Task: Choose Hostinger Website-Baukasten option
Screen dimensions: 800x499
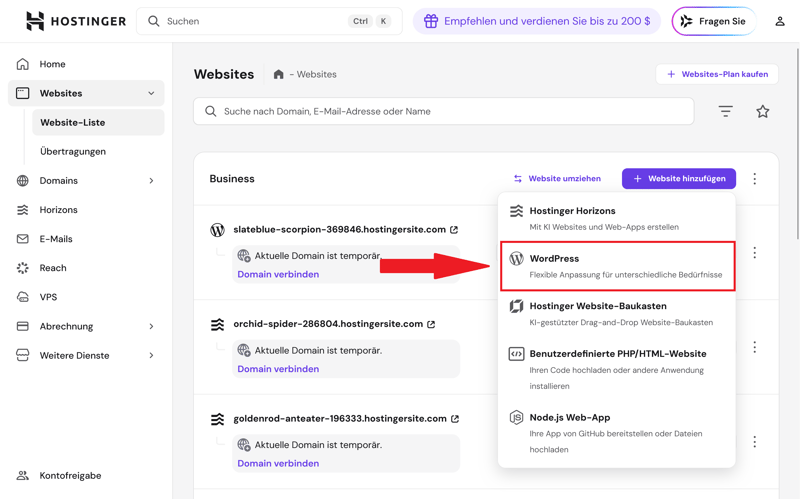Action: tap(617, 314)
